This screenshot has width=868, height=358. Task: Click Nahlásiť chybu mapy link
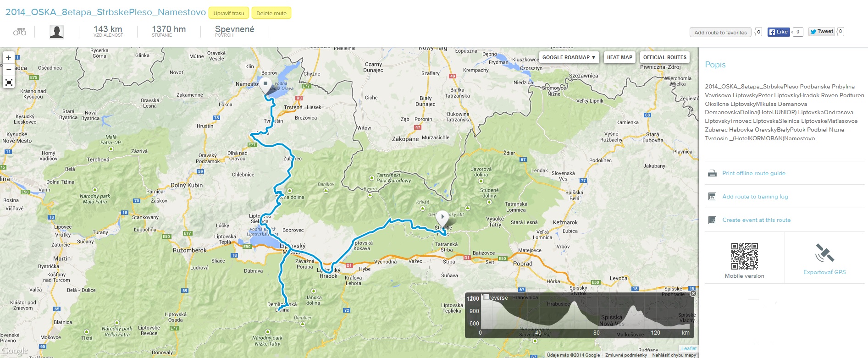[674, 355]
